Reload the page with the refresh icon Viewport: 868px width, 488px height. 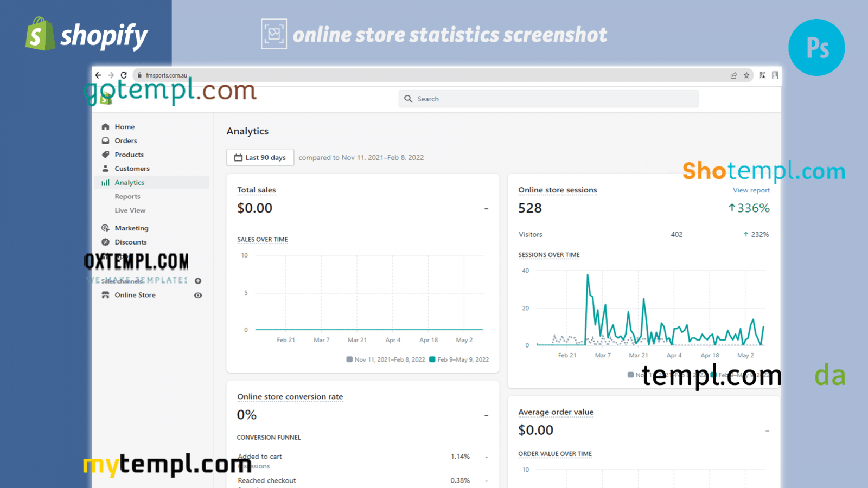tap(124, 75)
